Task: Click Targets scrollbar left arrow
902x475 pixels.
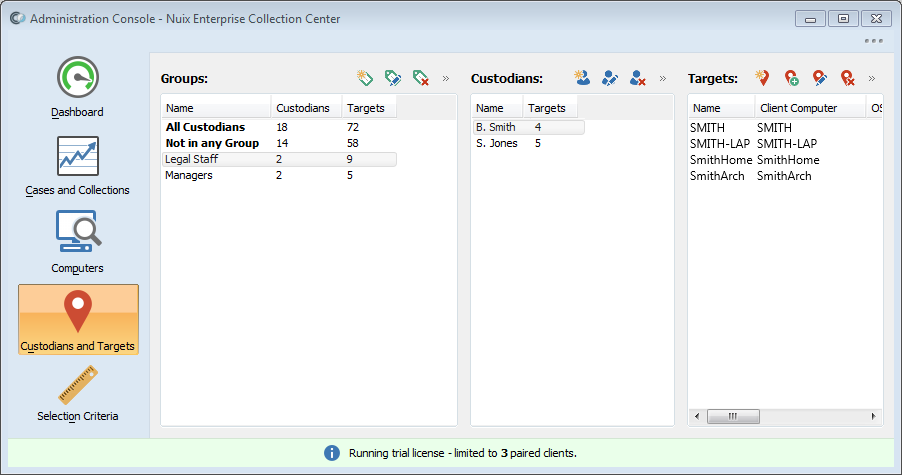Action: click(x=697, y=416)
